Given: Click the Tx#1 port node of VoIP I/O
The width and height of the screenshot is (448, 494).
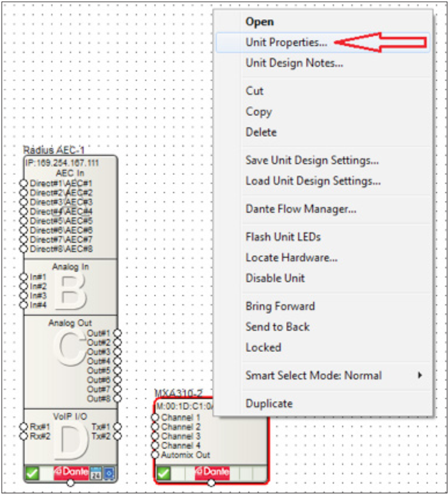Looking at the screenshot, I should [x=117, y=426].
